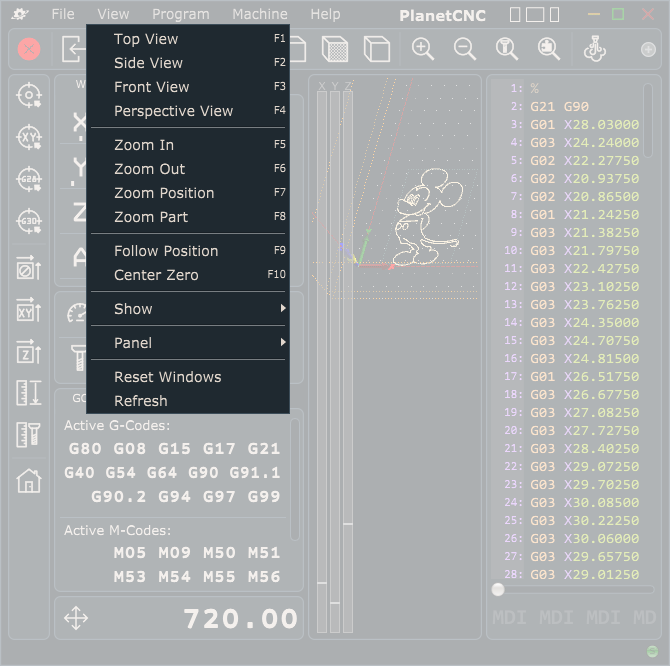Click the zoom out magnifier toolbar icon
Screen dimensions: 670x666
tap(465, 49)
